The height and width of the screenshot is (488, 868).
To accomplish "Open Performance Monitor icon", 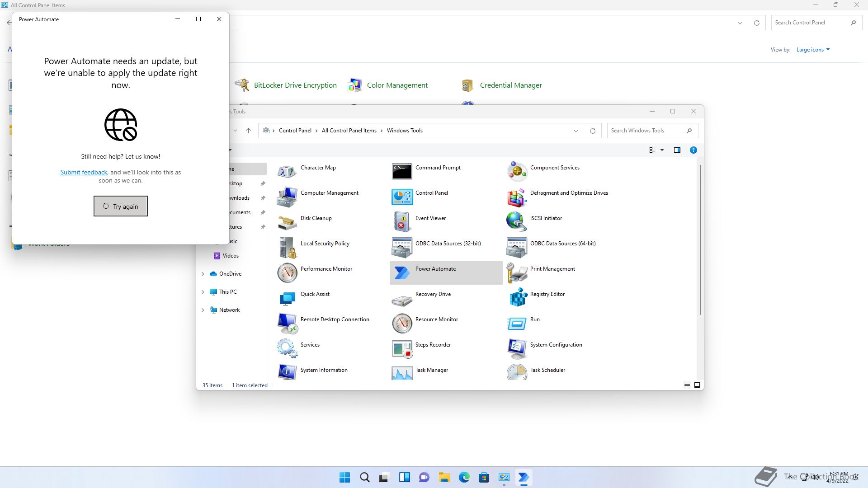I will point(287,272).
